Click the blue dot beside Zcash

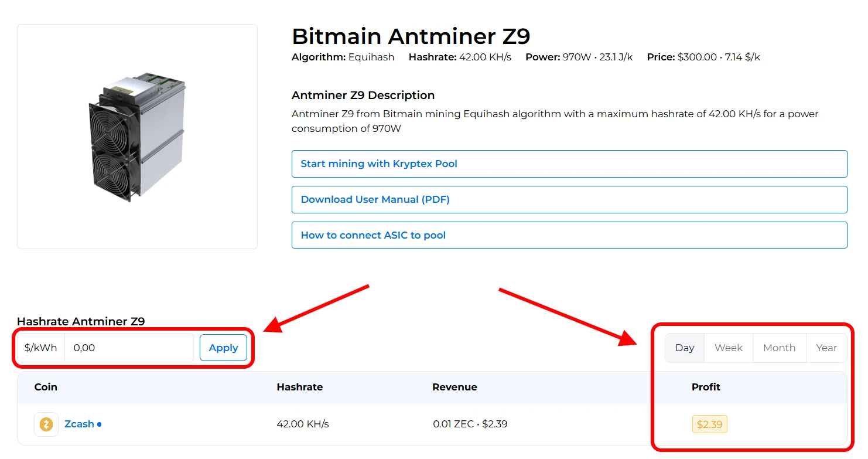pos(100,424)
